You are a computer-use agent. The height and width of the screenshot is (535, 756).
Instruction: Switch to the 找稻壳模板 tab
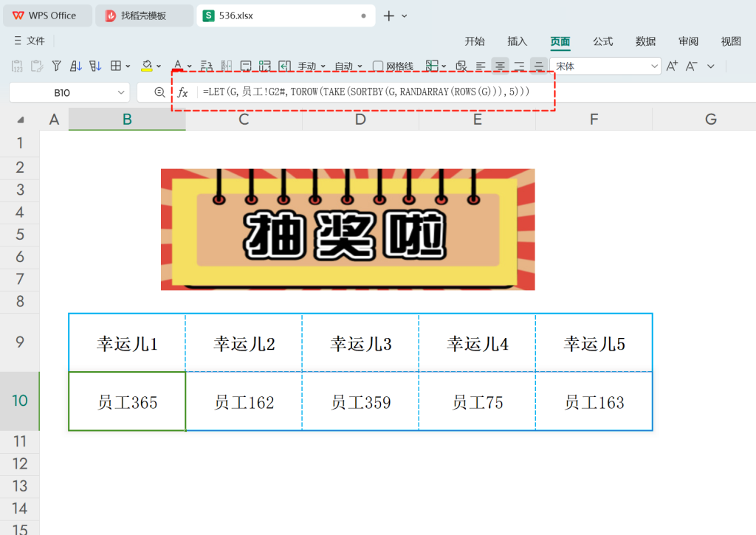(x=144, y=15)
